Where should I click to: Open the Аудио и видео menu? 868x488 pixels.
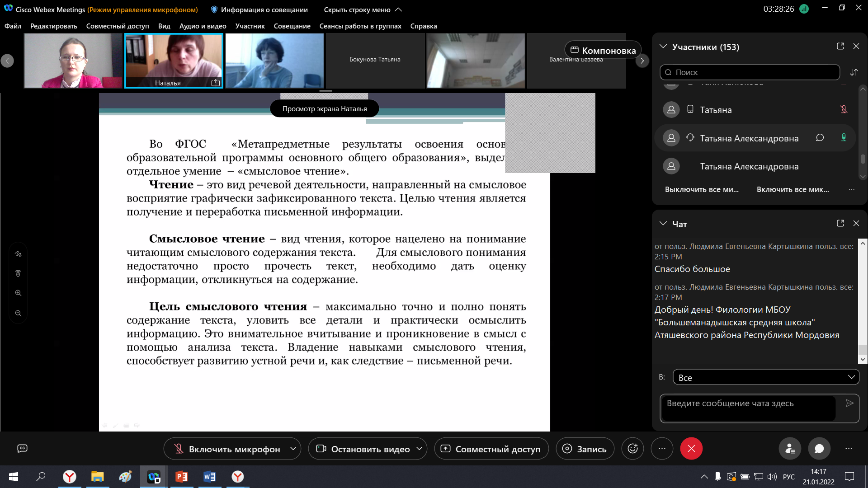click(x=203, y=26)
